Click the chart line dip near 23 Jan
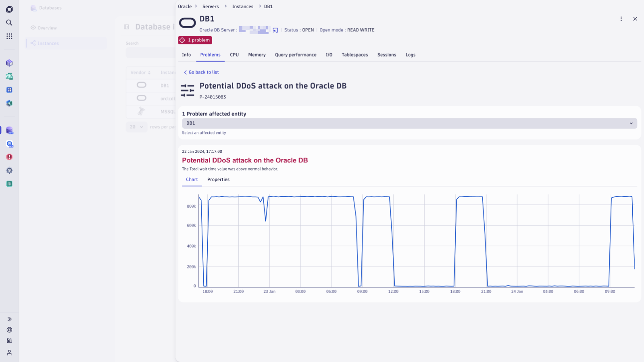This screenshot has width=644, height=362. (x=265, y=220)
